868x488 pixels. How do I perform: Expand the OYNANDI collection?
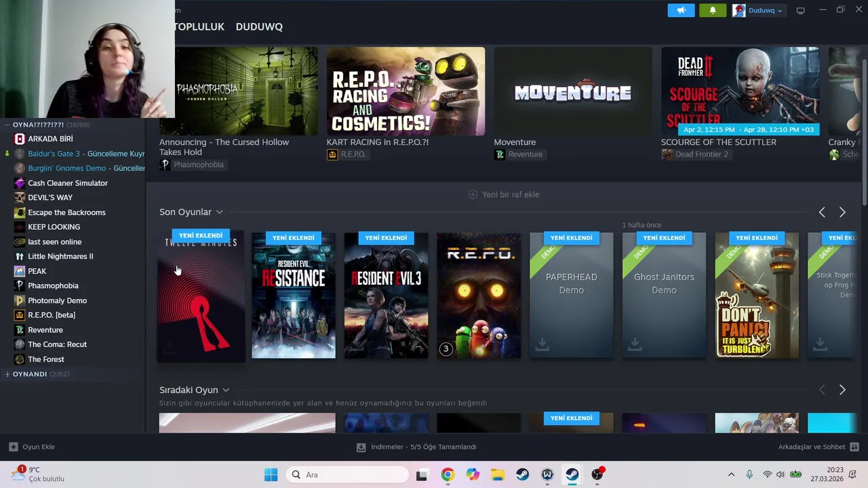click(7, 374)
